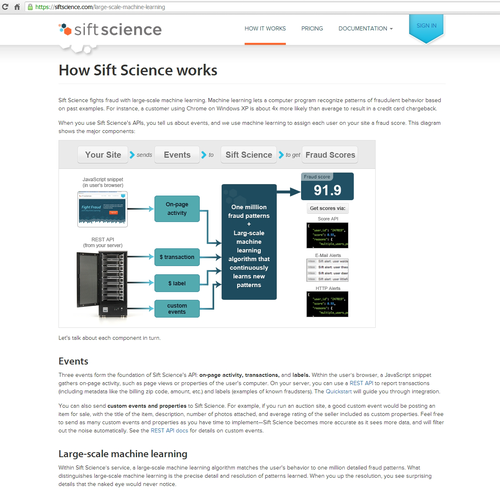
Task: Click the blue chevron before 'to get'
Action: pyautogui.click(x=281, y=155)
